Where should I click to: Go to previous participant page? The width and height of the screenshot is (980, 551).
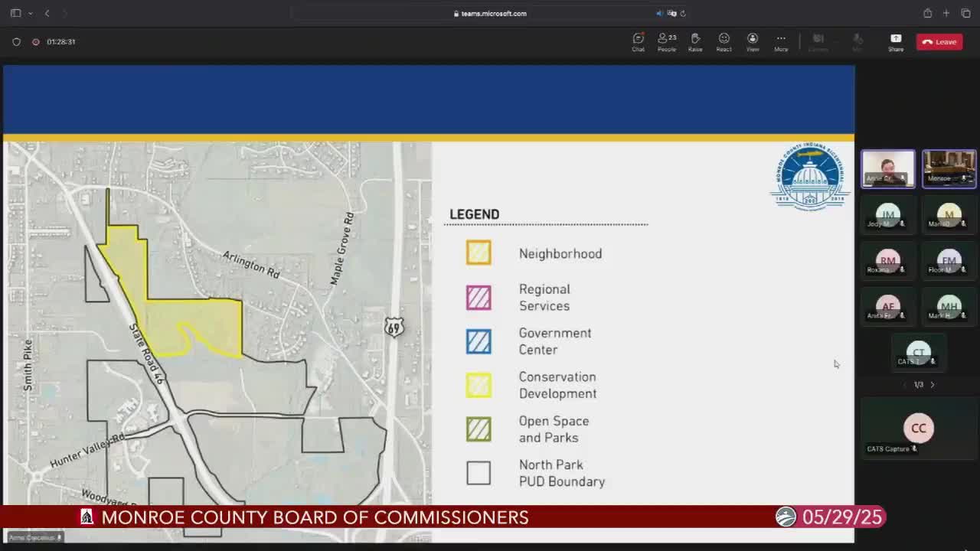(905, 385)
